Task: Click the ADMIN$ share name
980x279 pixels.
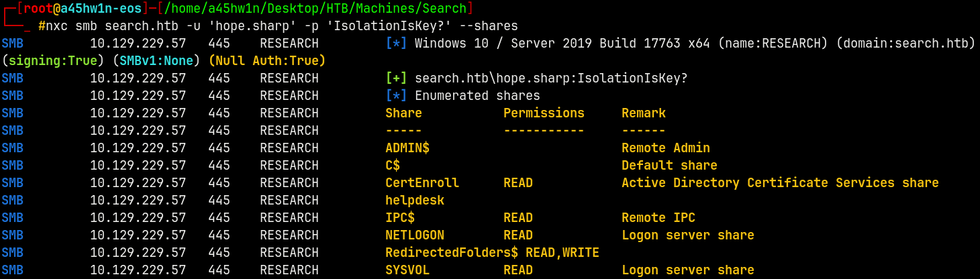Action: point(407,148)
